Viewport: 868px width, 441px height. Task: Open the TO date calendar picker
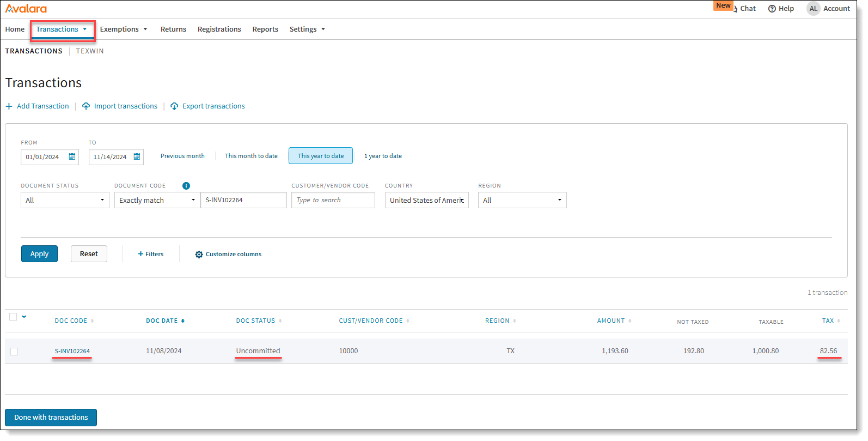click(137, 157)
